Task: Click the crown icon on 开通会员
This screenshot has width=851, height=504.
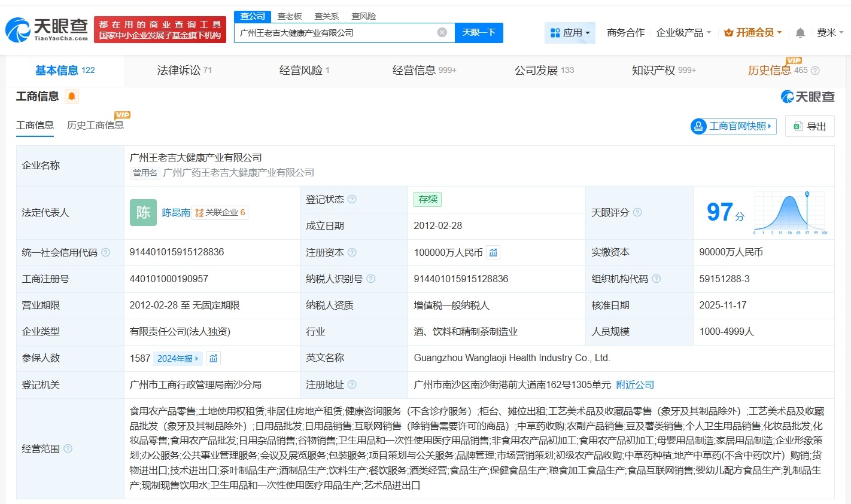Action: (730, 33)
